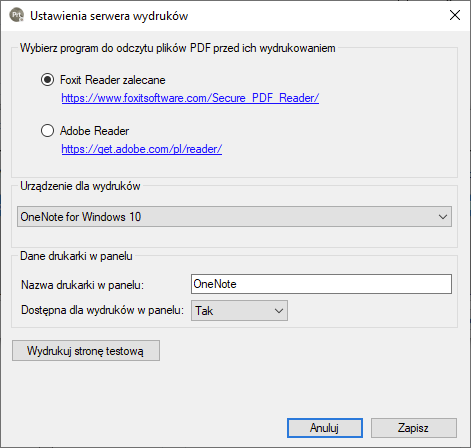This screenshot has width=471, height=448.
Task: Click the Anuluj button
Action: click(325, 428)
